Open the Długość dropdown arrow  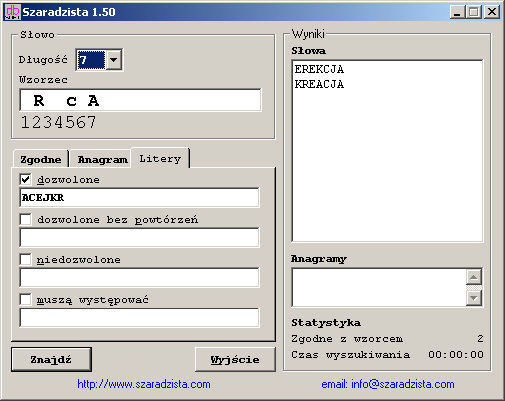pyautogui.click(x=114, y=60)
